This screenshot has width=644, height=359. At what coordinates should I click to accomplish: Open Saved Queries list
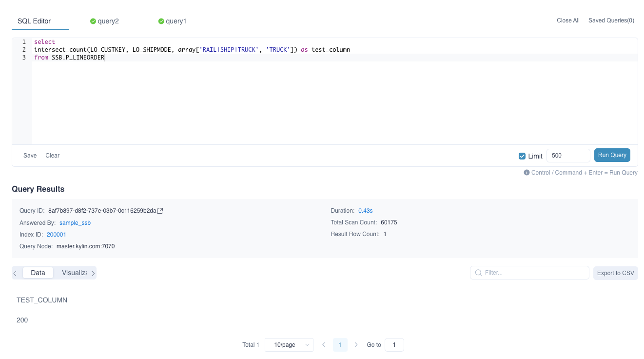click(x=611, y=20)
